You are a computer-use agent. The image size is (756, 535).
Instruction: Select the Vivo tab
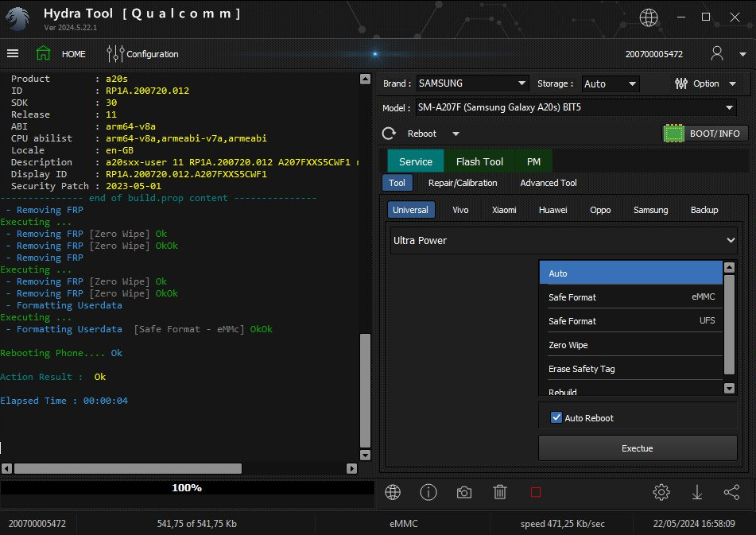[x=460, y=210]
